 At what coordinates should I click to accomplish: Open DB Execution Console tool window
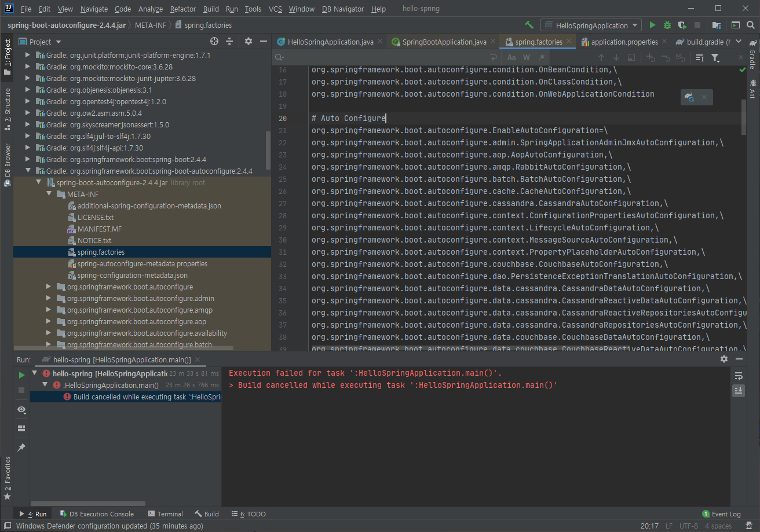pos(96,513)
